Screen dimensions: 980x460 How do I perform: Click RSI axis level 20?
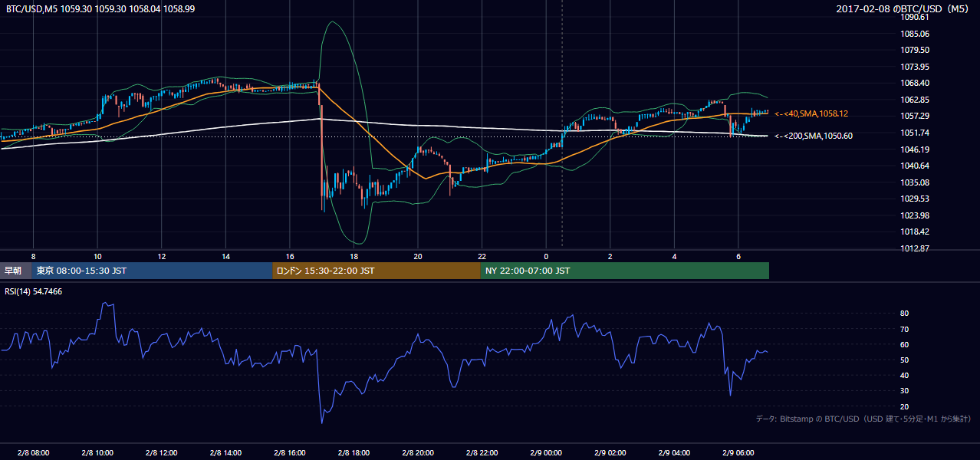click(905, 406)
